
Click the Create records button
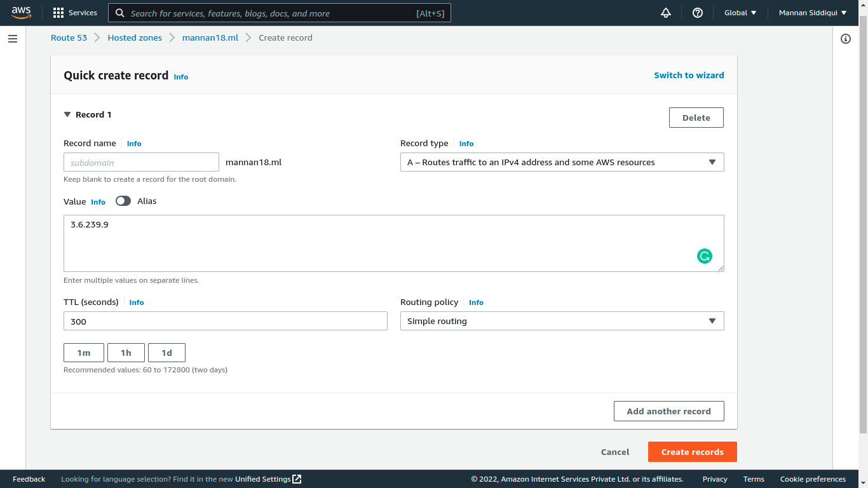692,452
